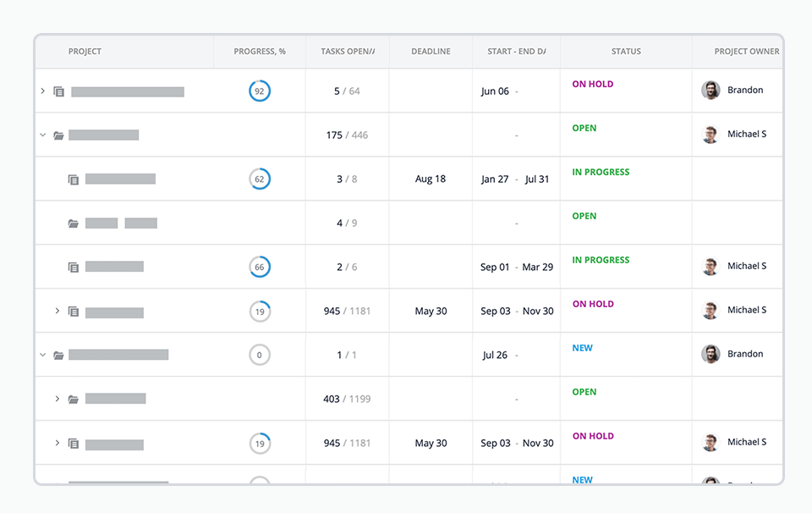This screenshot has width=812, height=513.
Task: Click the "Aug 18" deadline cell
Action: pos(431,179)
